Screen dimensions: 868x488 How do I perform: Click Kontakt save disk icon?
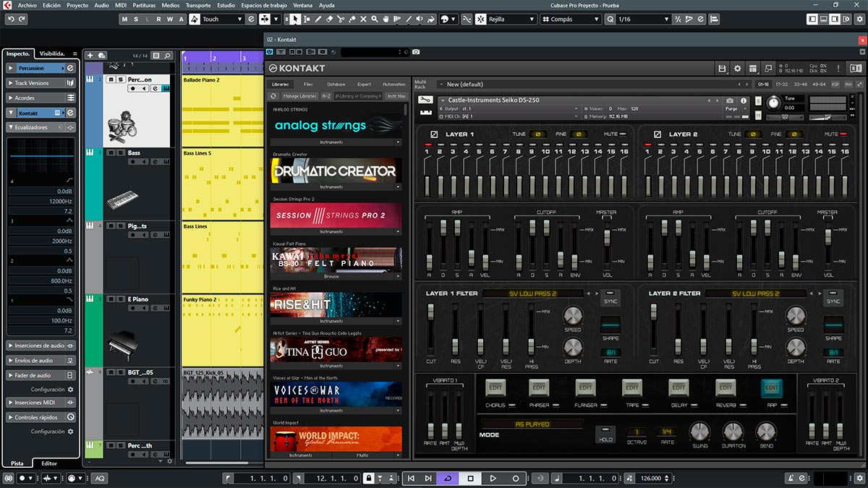pos(722,68)
